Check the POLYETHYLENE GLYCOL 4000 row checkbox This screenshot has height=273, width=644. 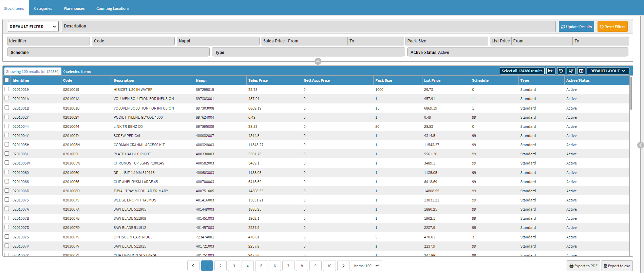coord(7,117)
